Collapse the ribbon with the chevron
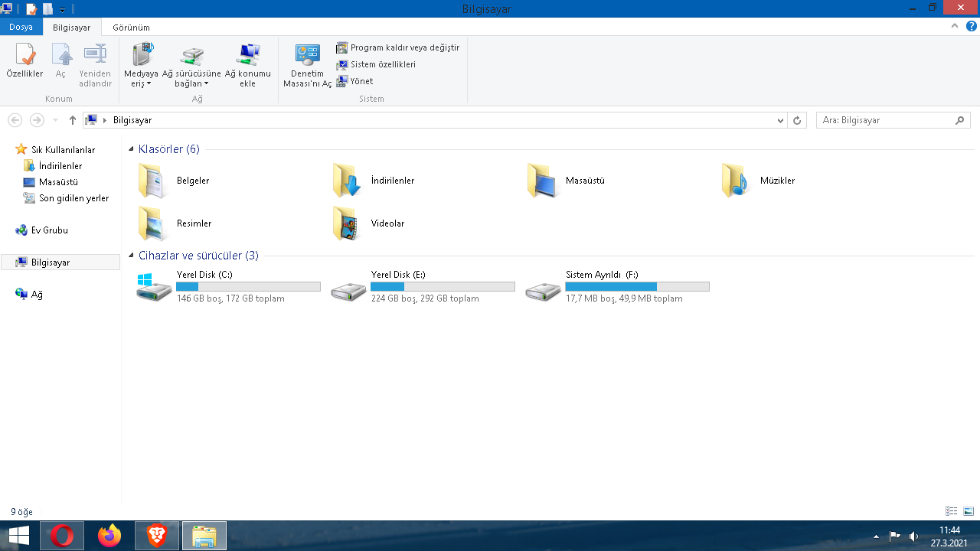Viewport: 980px width, 551px height. tap(955, 26)
